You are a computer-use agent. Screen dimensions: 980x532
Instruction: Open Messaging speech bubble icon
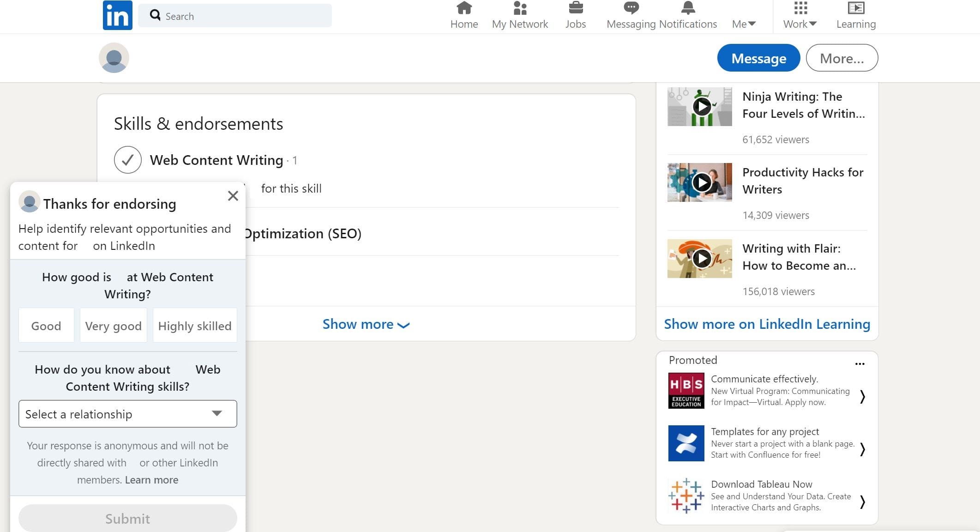(x=631, y=8)
